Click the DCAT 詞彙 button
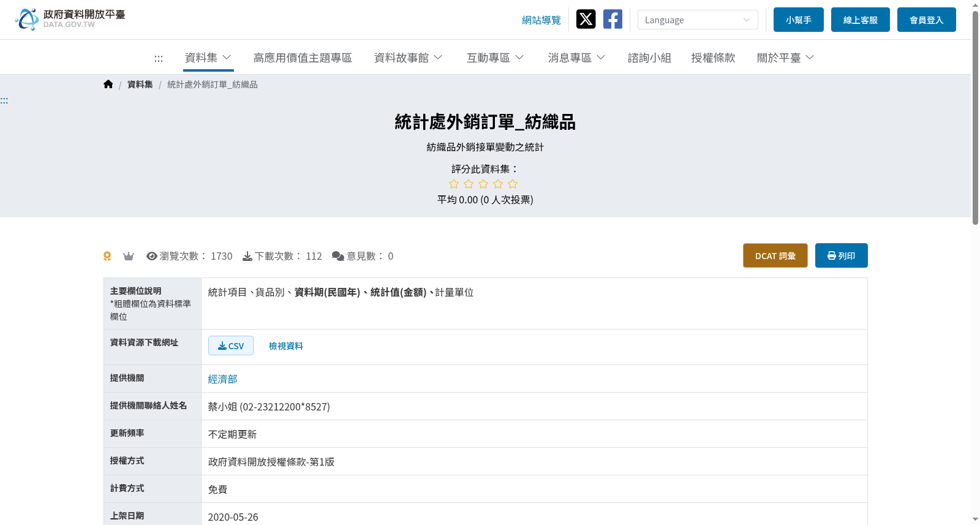This screenshot has width=980, height=525. point(775,255)
